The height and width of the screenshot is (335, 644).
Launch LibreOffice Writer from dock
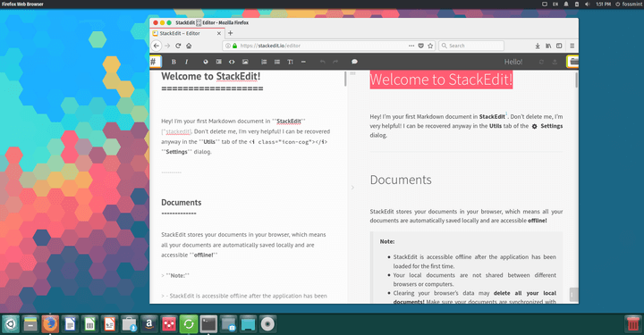70,324
